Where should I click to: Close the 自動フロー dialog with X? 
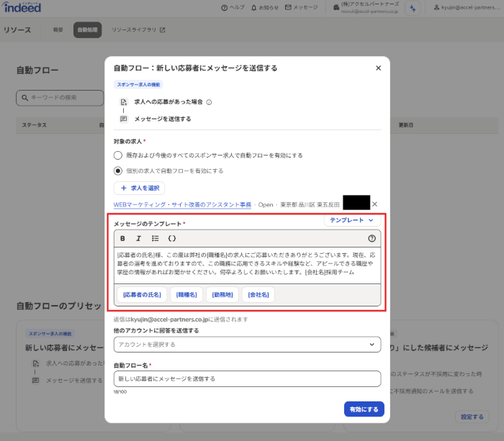(378, 68)
